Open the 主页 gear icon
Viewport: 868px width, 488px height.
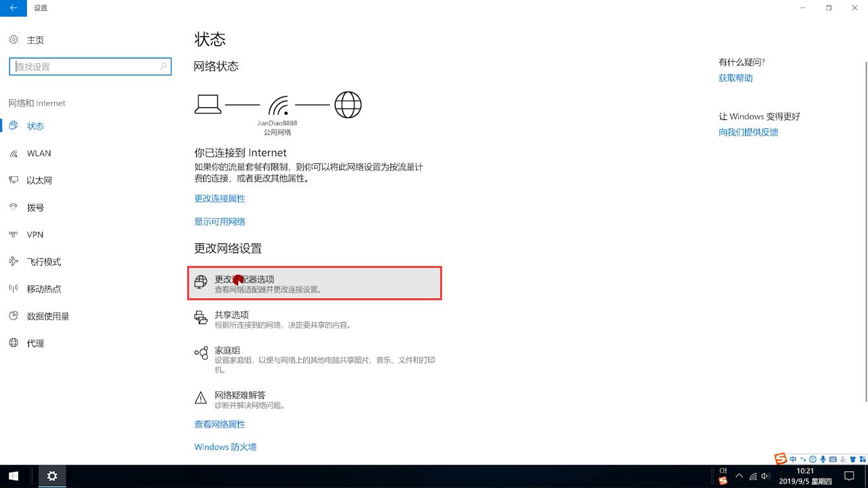click(x=14, y=40)
